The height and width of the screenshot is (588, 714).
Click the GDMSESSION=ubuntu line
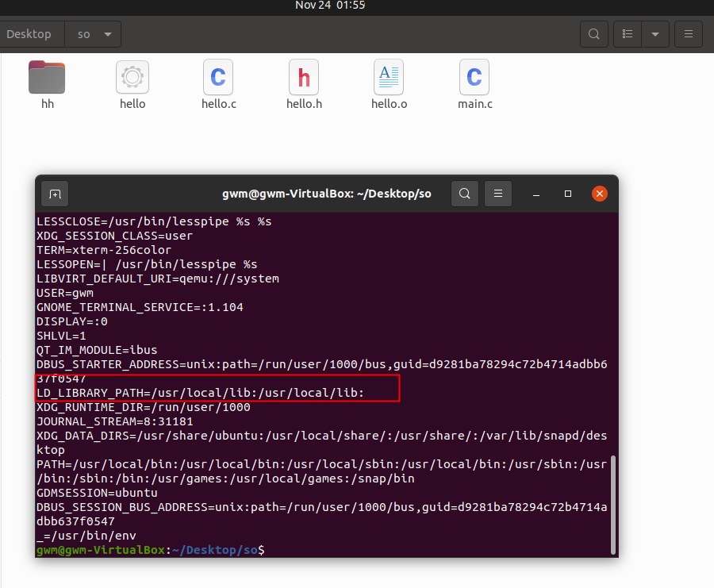[97, 493]
